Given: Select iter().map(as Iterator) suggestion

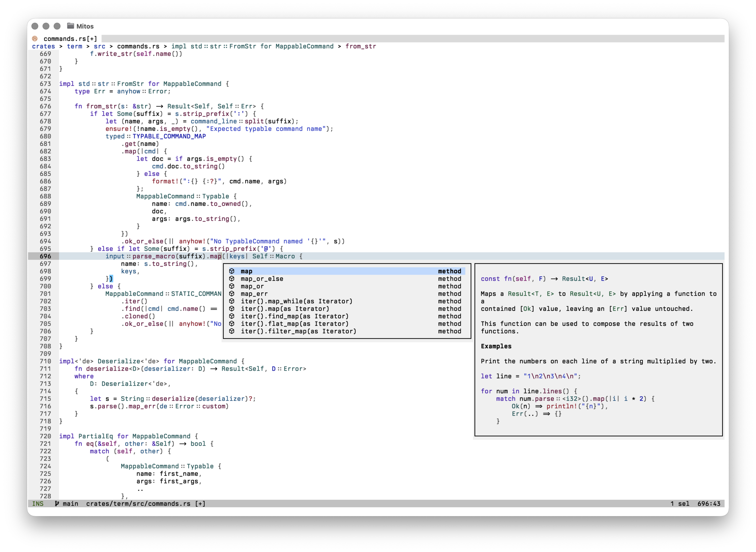Looking at the screenshot, I should pyautogui.click(x=347, y=309).
